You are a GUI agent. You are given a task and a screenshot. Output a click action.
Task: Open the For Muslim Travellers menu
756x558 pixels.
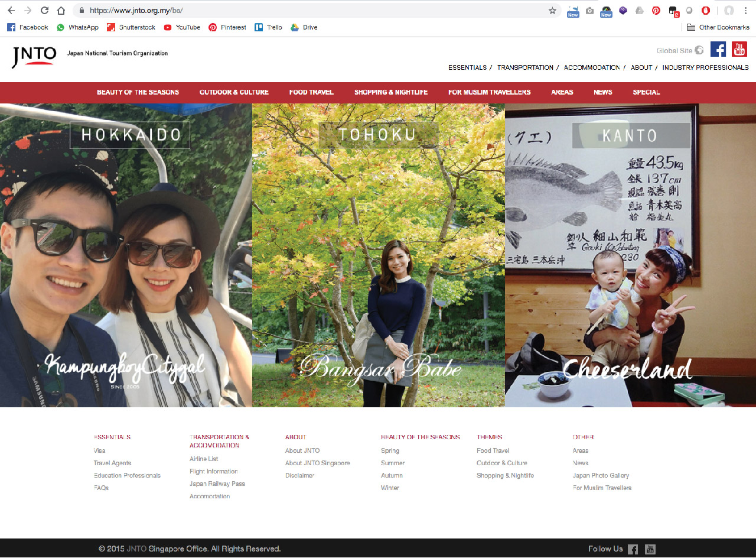(489, 92)
